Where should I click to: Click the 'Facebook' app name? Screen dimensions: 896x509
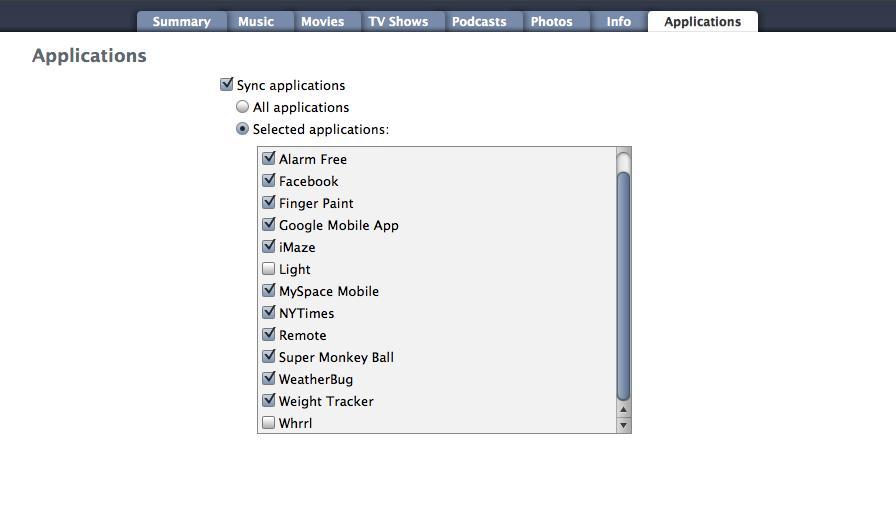tap(309, 181)
